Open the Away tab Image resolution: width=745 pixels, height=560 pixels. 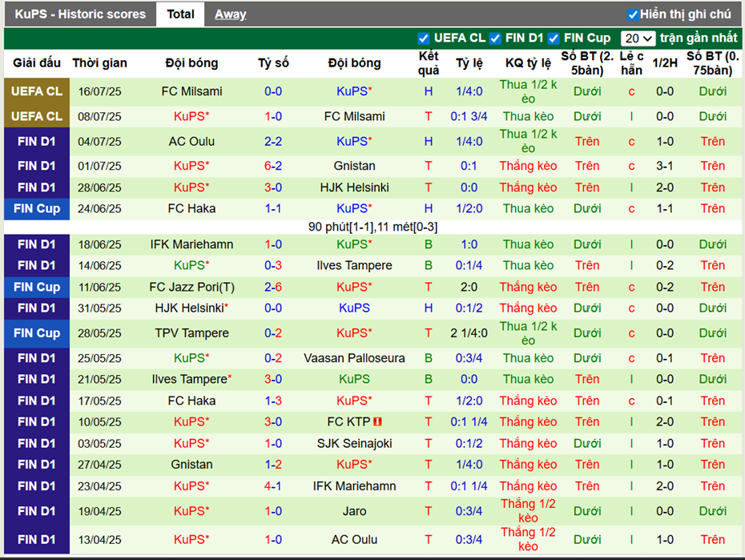tap(231, 14)
